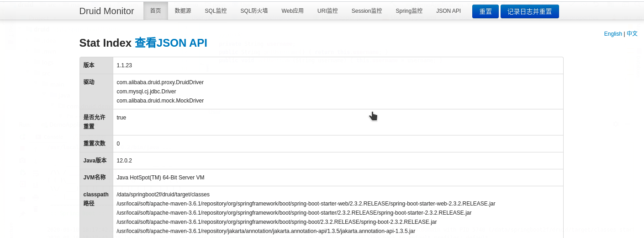This screenshot has height=238, width=644.
Task: Switch to 数据源 tab
Action: point(183,11)
